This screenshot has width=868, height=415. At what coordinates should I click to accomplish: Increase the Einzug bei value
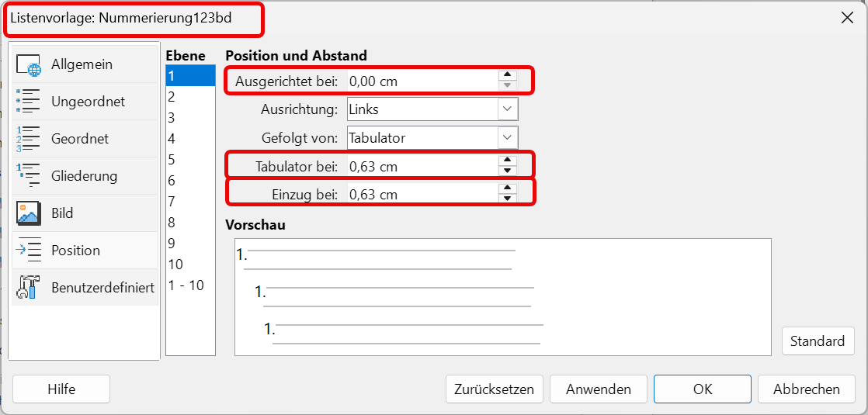507,187
